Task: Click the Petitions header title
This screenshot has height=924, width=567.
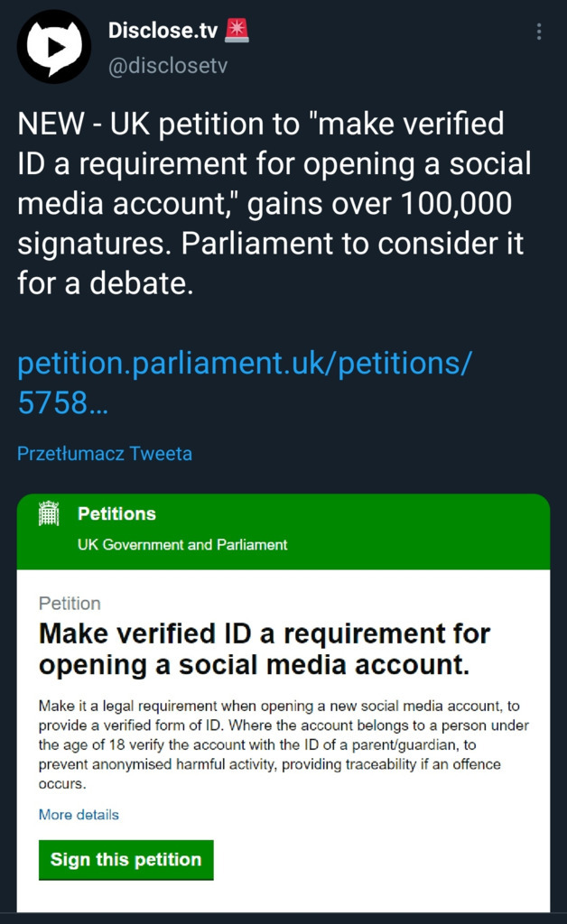Action: point(116,513)
